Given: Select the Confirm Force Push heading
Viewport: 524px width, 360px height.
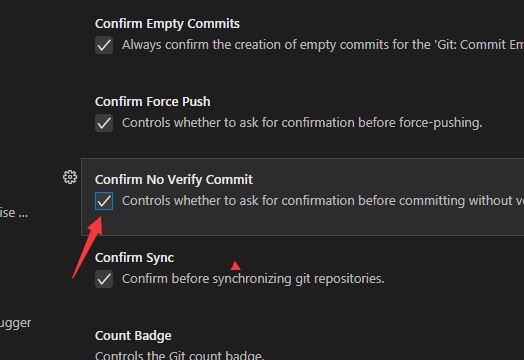Looking at the screenshot, I should tap(153, 102).
